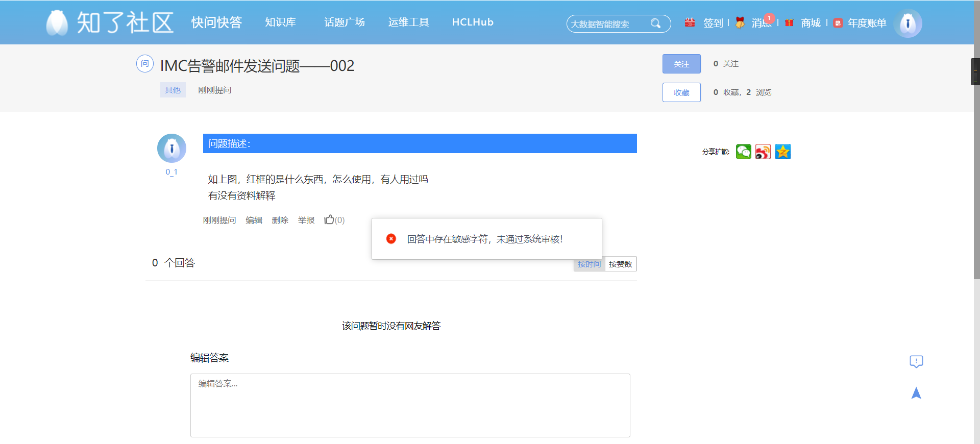
Task: Click the search magnifier icon
Action: click(x=656, y=23)
